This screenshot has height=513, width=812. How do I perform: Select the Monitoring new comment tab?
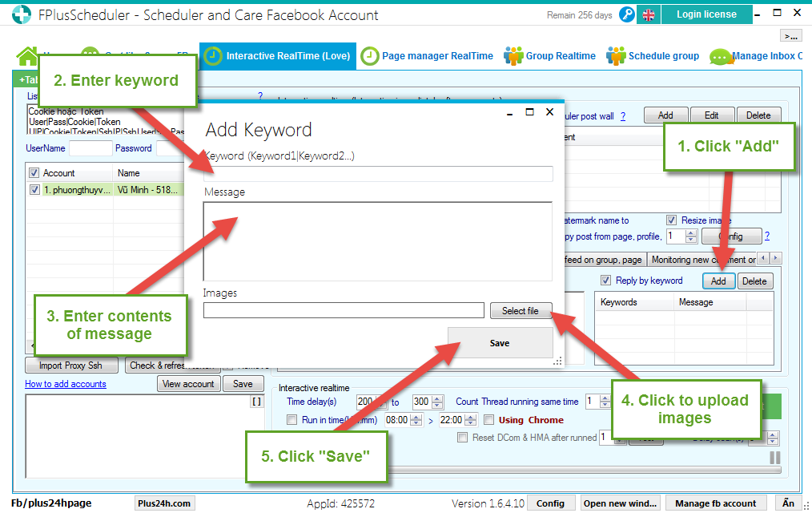point(703,260)
